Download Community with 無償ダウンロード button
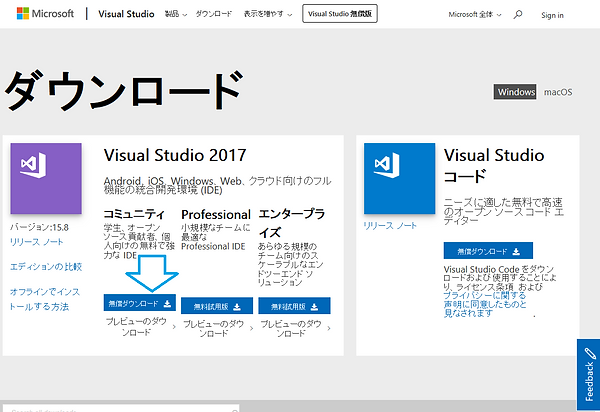The width and height of the screenshot is (600, 412). (140, 303)
